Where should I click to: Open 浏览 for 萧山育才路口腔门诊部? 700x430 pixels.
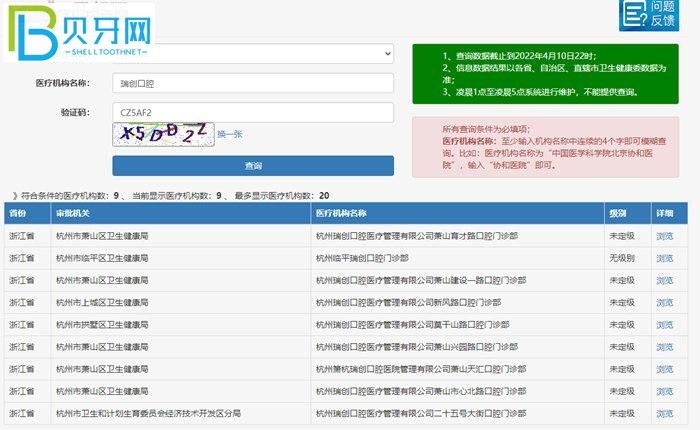665,236
